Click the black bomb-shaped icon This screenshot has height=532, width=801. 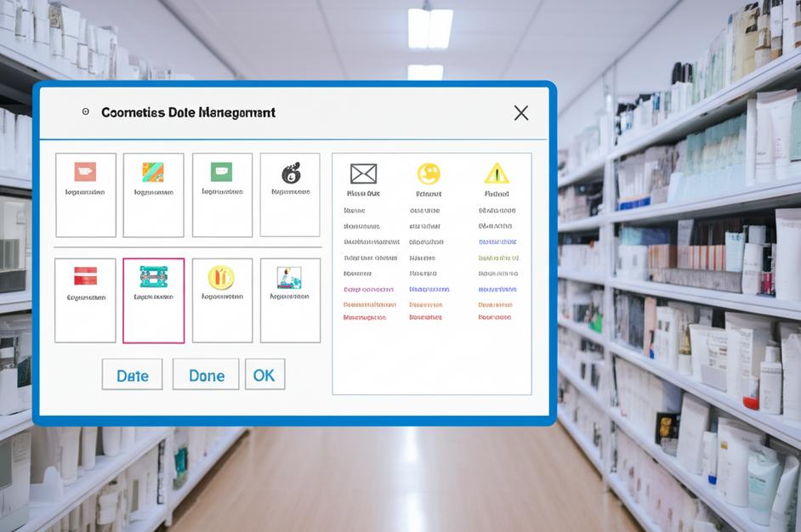(x=291, y=173)
